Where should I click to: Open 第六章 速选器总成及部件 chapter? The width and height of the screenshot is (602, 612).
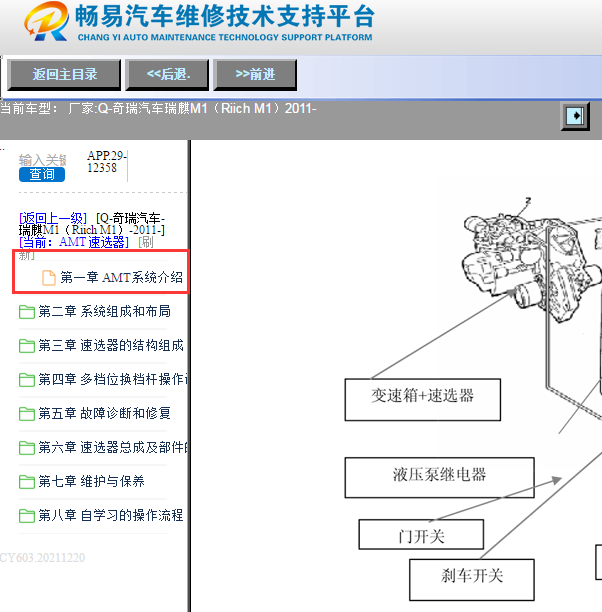click(113, 447)
